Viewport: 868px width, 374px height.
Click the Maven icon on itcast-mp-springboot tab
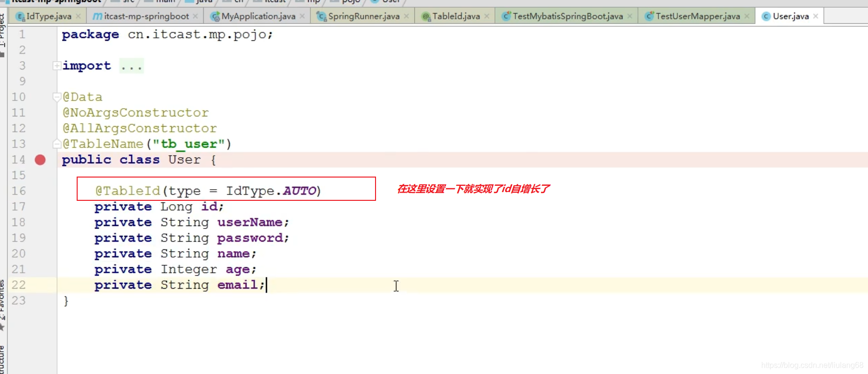(98, 16)
